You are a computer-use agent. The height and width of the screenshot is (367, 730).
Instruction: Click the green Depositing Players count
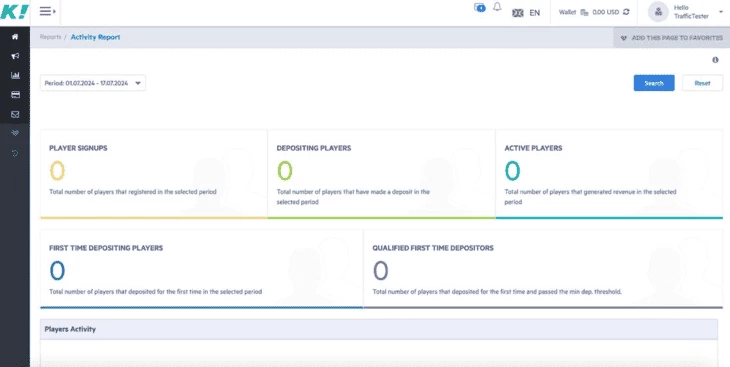[x=285, y=170]
